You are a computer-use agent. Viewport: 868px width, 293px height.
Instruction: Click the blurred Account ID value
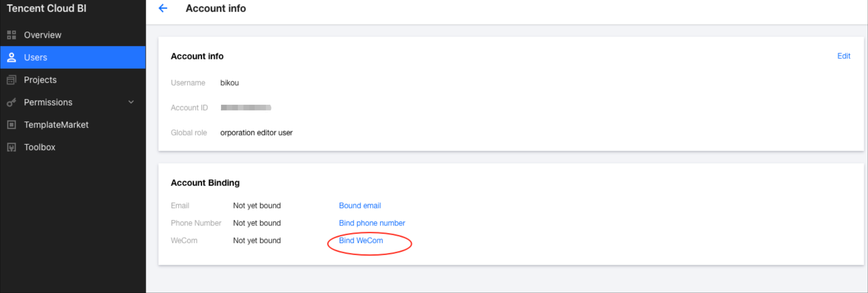pos(246,108)
